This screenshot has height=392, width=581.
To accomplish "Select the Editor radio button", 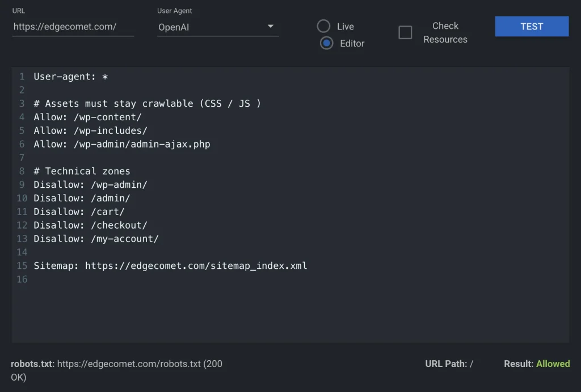I will (x=326, y=43).
